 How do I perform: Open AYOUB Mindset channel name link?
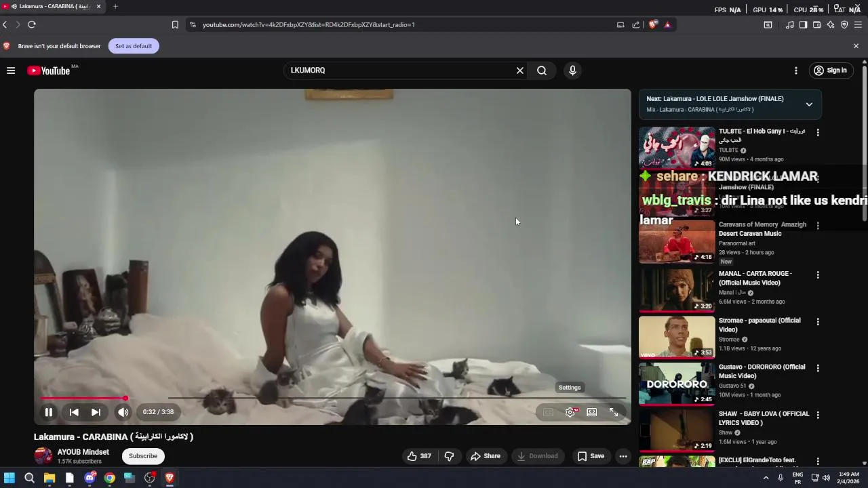(83, 452)
